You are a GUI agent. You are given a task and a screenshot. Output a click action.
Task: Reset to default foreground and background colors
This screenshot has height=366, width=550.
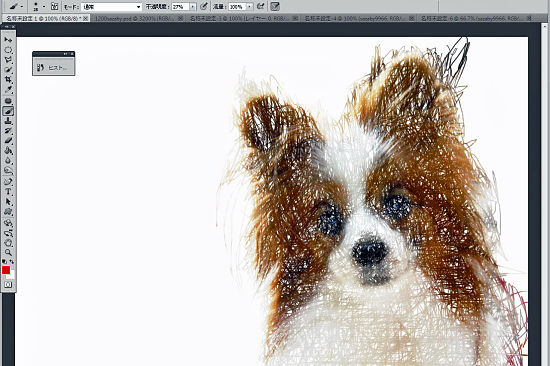(x=4, y=261)
